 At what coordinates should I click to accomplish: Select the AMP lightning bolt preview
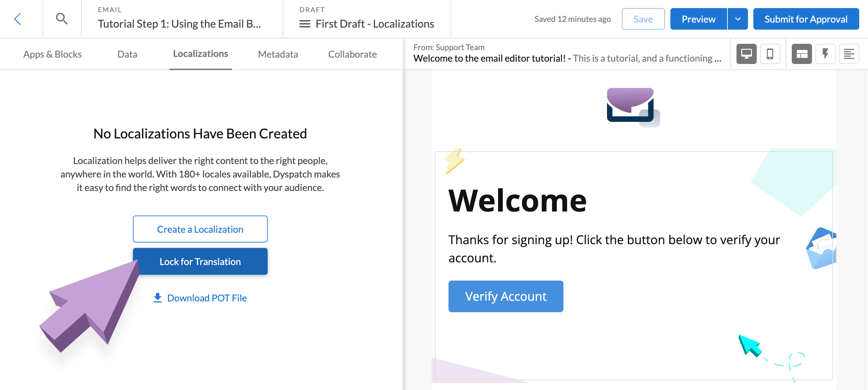click(x=825, y=54)
